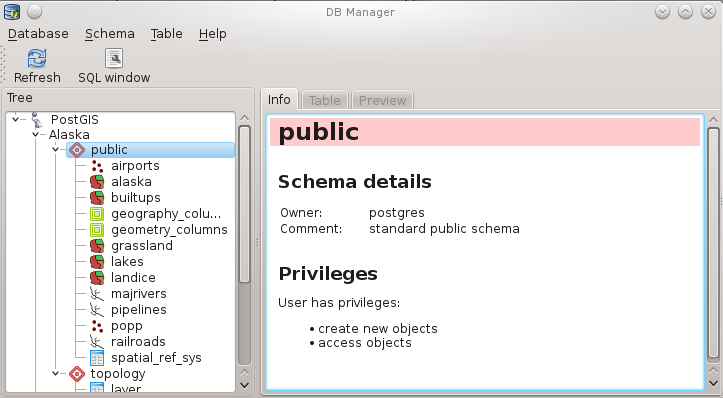Click the Refresh toolbar icon
The height and width of the screenshot is (398, 723).
coord(37,59)
